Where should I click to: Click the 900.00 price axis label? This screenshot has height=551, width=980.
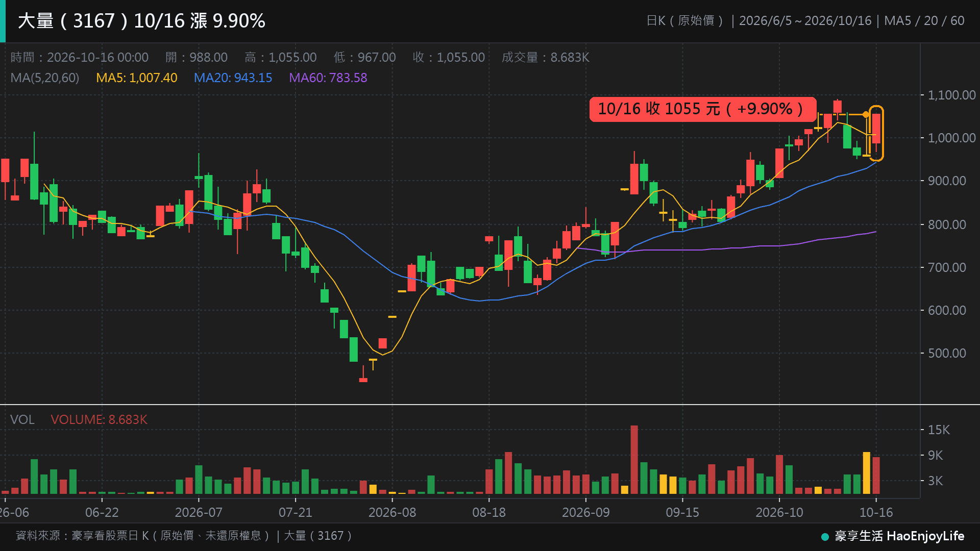pos(947,181)
